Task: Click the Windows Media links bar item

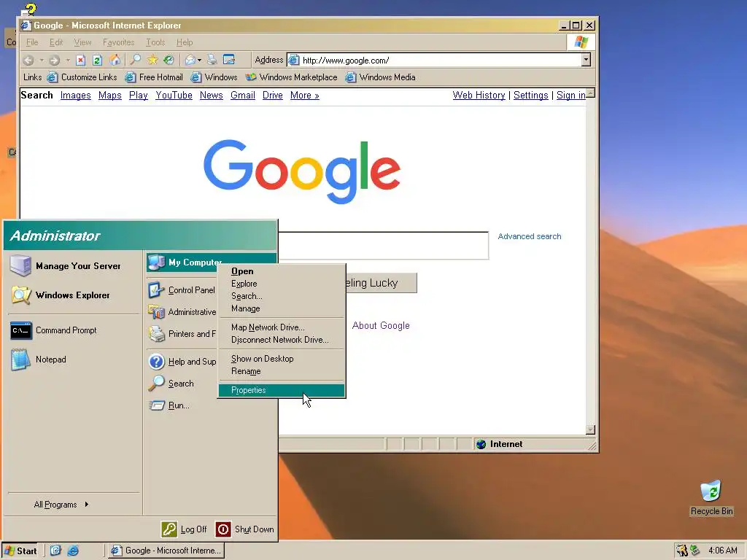Action: point(380,77)
